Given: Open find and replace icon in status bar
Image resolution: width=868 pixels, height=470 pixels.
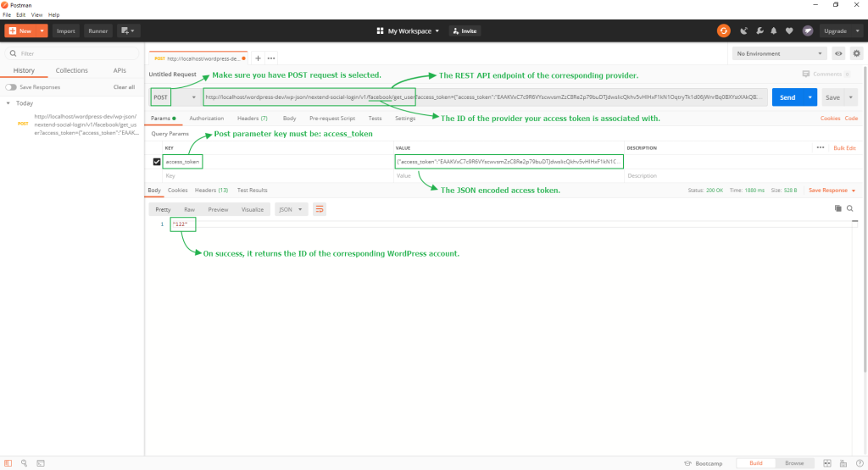Looking at the screenshot, I should tap(25, 463).
